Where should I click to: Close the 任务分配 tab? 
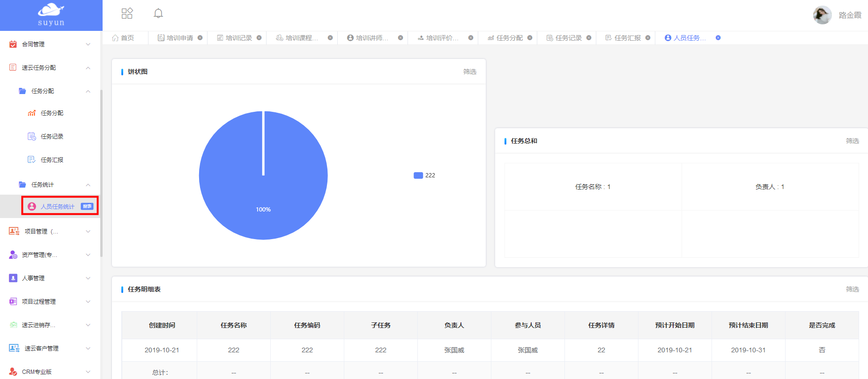(x=530, y=38)
